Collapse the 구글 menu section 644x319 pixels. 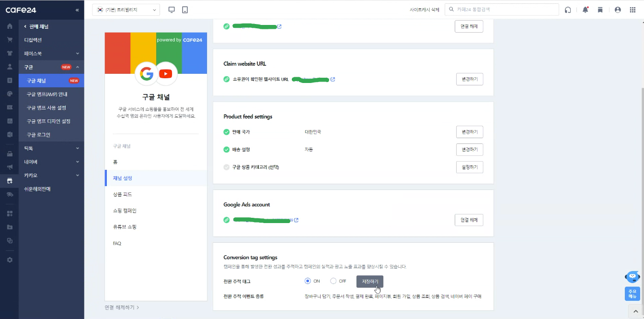(x=52, y=67)
